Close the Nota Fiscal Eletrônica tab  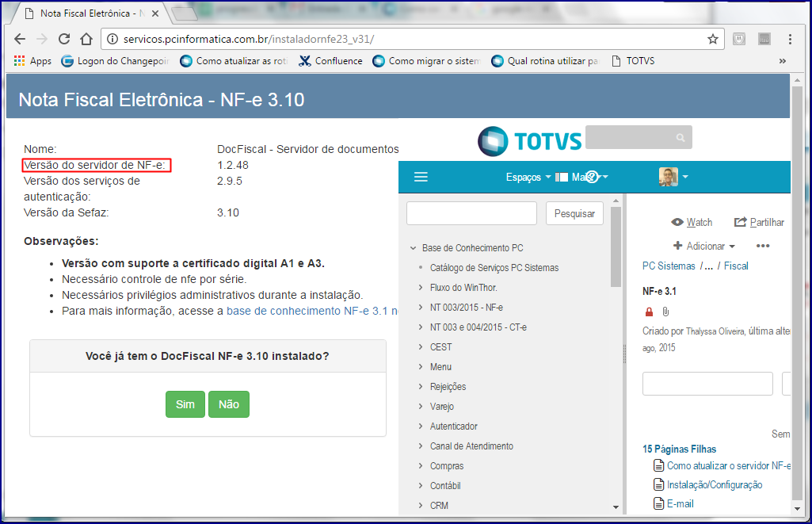154,13
